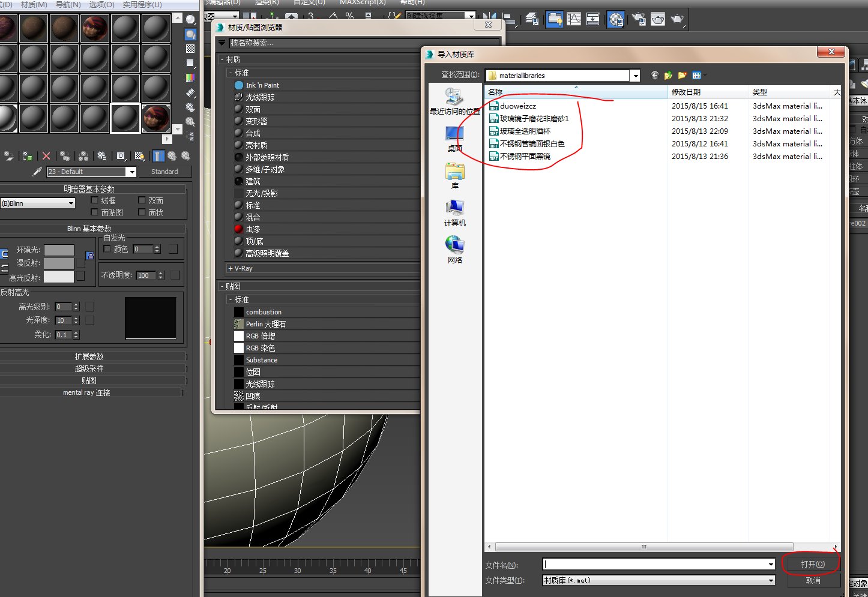Viewport: 868px width, 597px height.
Task: Click the Standard material type button
Action: [165, 172]
